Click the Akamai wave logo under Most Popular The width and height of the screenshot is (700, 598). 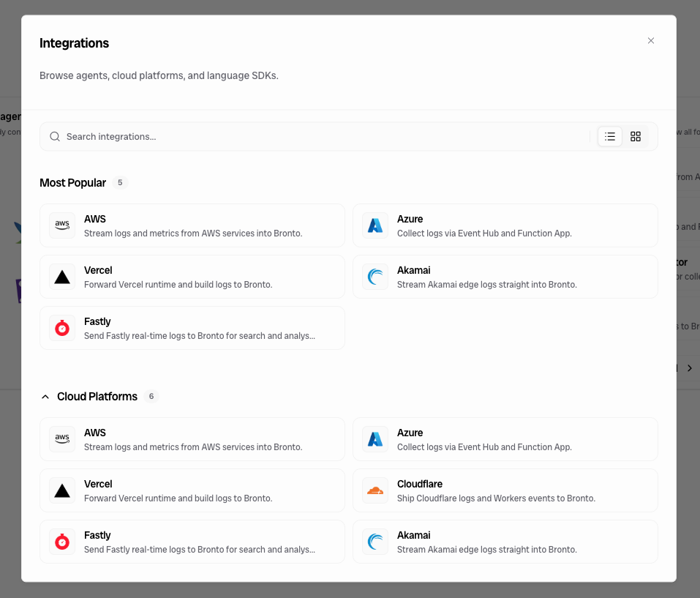[x=375, y=277]
